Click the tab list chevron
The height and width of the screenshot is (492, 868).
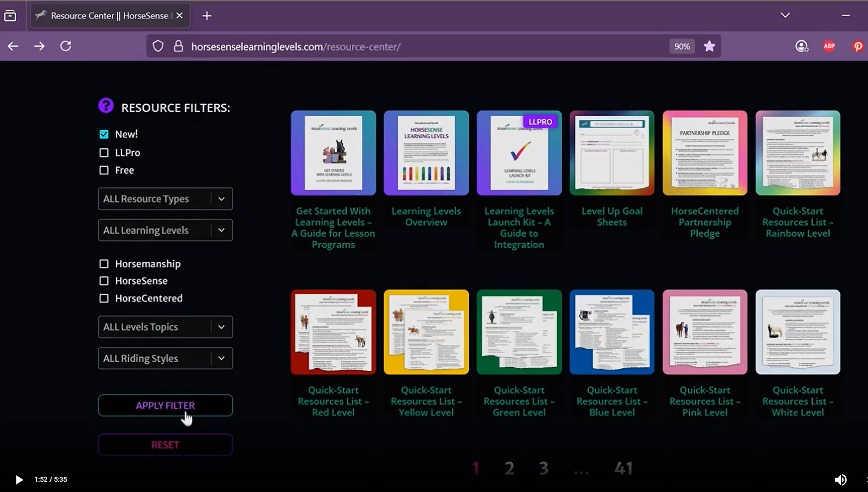point(785,15)
